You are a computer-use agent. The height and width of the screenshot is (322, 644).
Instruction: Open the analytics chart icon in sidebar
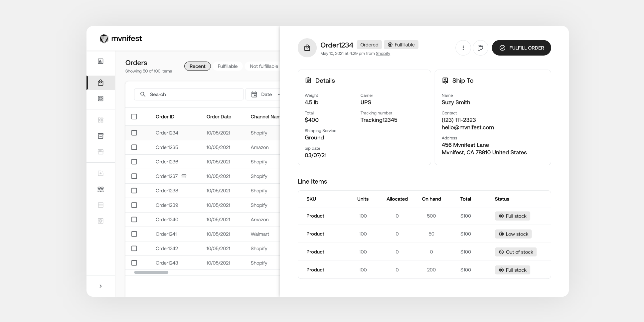[100, 61]
